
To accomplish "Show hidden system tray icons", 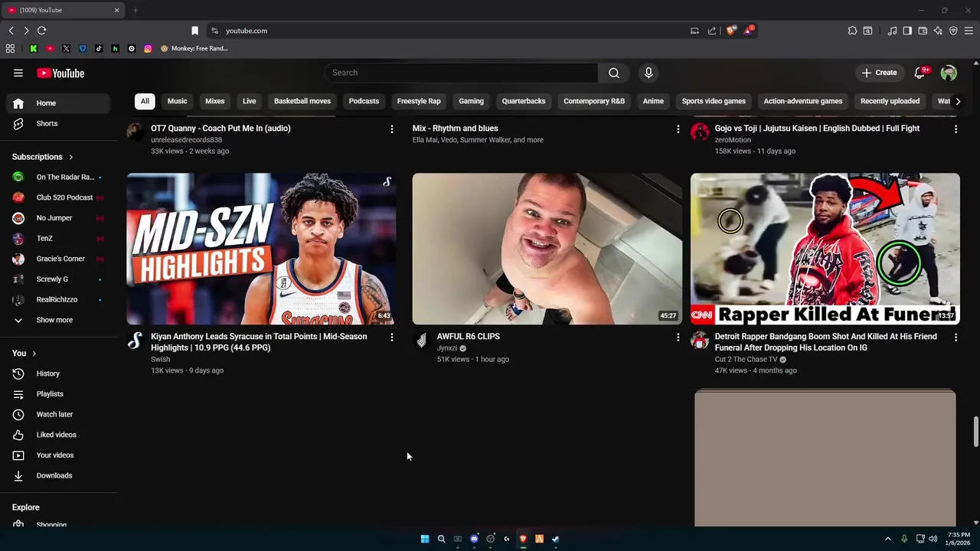I will (888, 539).
